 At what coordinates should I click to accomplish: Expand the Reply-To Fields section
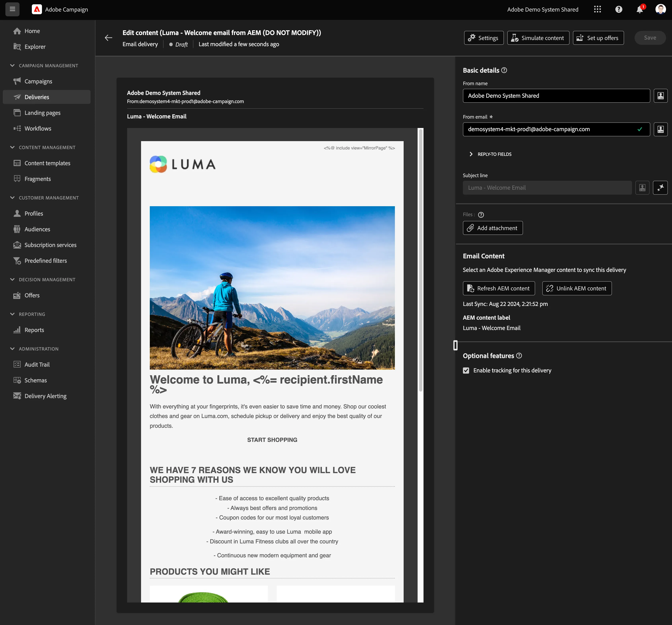(490, 154)
